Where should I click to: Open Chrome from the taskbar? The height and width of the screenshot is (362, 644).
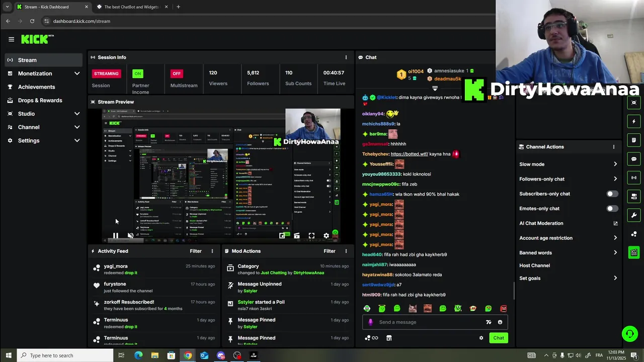pos(188,355)
